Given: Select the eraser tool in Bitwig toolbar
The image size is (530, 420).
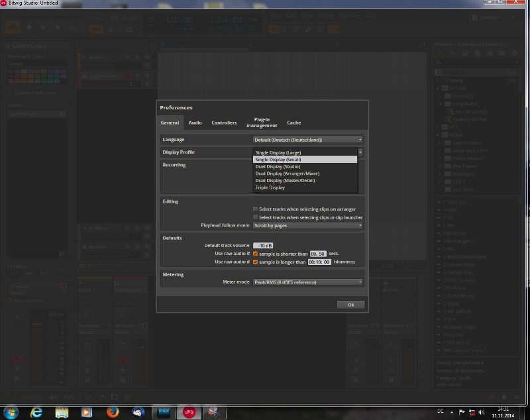Looking at the screenshot, I should click(x=307, y=29).
